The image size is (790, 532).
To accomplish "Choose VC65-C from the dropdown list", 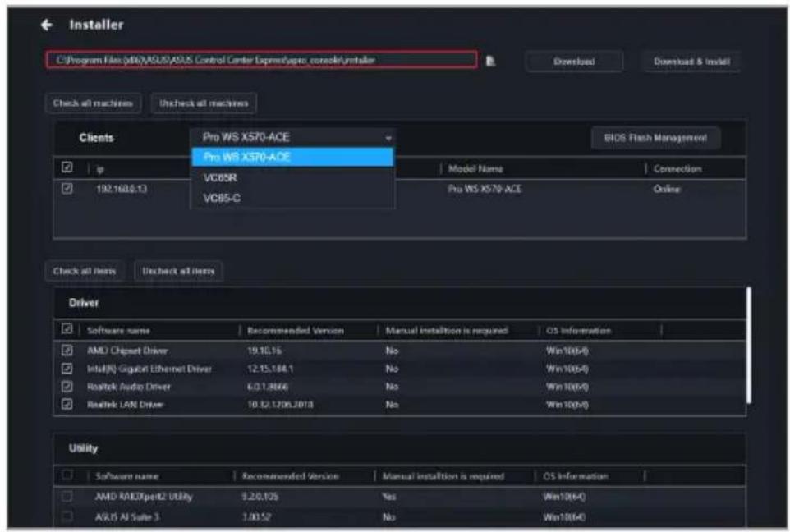I will tap(292, 198).
